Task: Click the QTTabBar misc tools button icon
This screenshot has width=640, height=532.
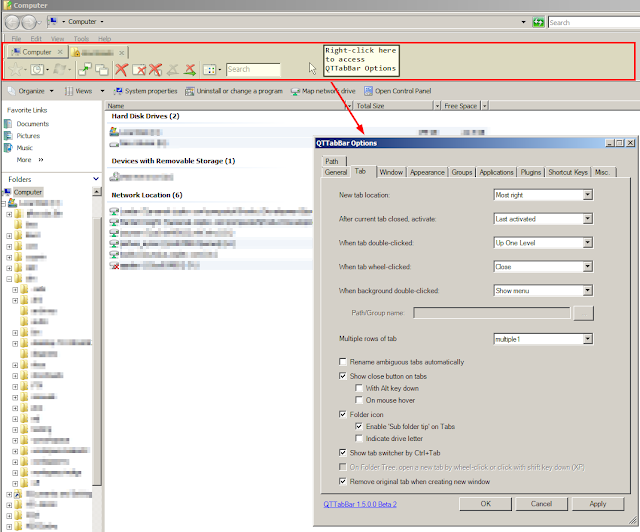Action: 209,69
